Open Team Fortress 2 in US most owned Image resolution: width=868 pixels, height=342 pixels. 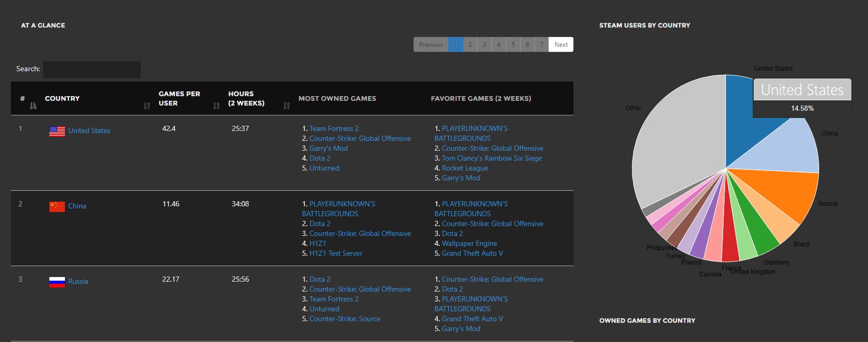[333, 129]
